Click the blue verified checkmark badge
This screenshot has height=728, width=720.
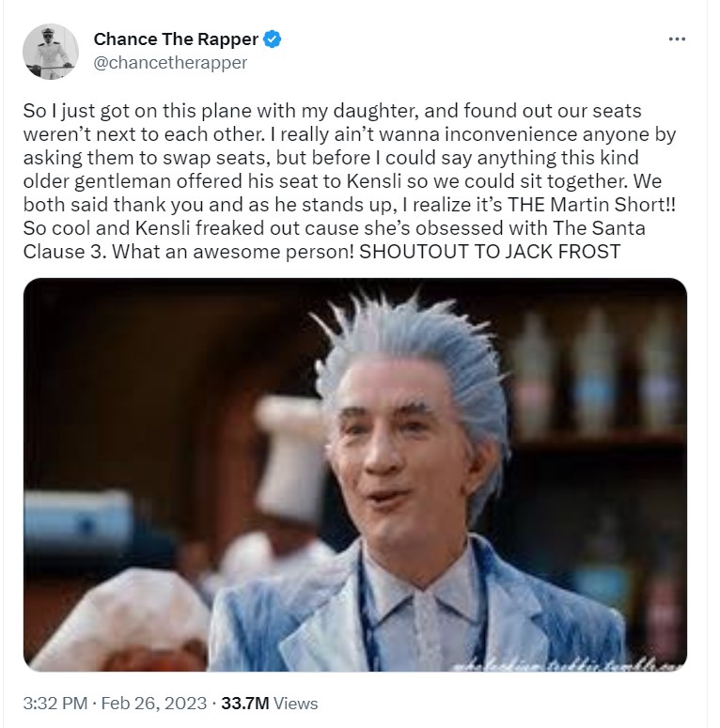273,39
